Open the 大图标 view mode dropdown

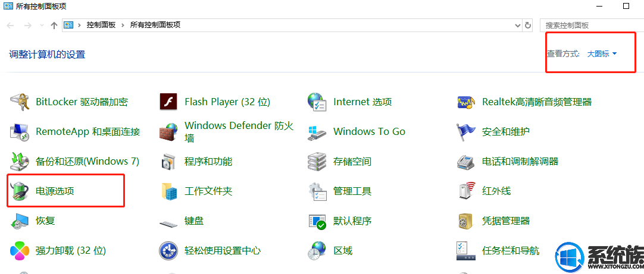click(602, 53)
